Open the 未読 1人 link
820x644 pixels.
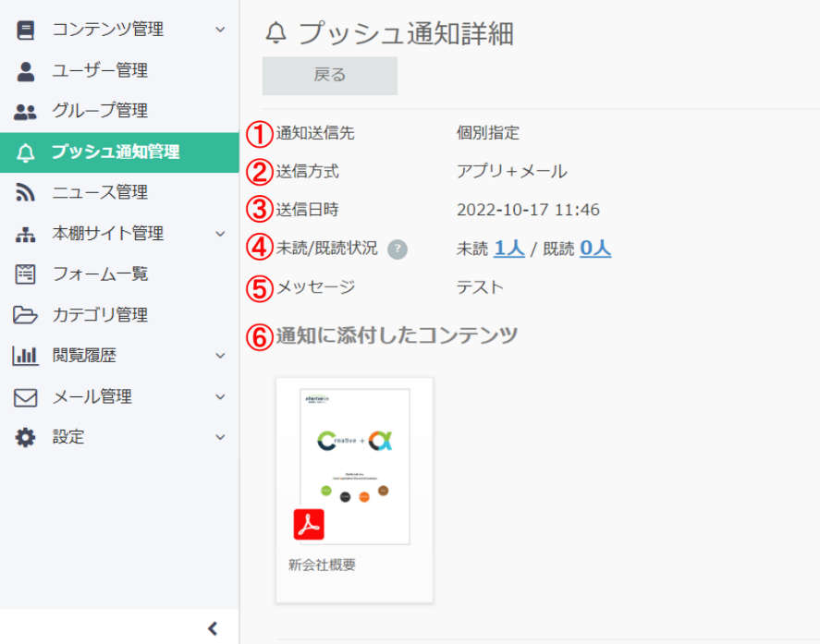pos(508,249)
